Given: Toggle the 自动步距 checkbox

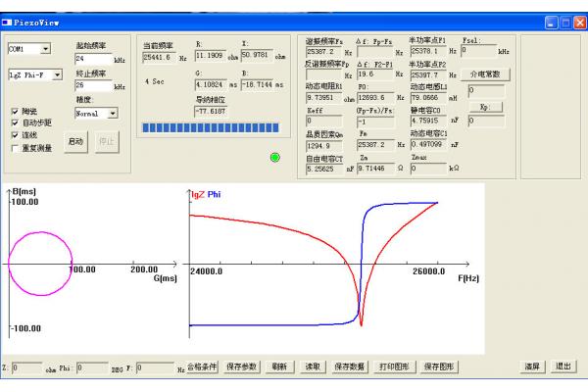Looking at the screenshot, I should [15, 122].
